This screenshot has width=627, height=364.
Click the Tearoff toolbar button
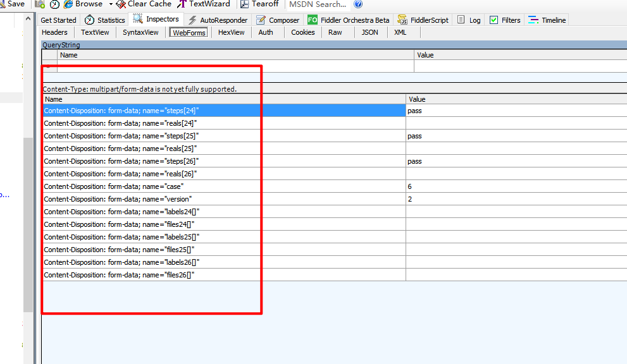(x=244, y=4)
